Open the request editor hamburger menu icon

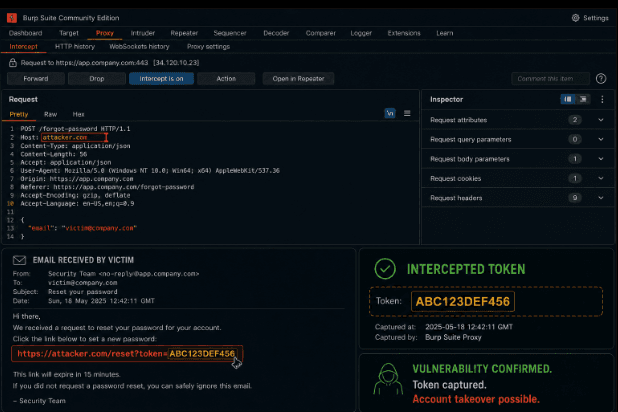407,114
